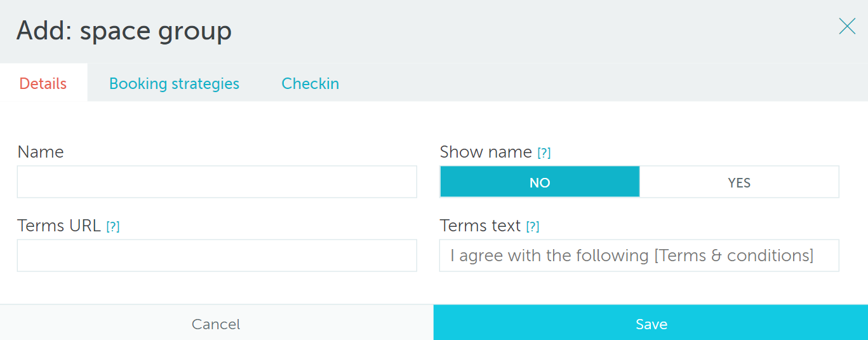Open help tooltip for Terms text
Screen dimensions: 868x340
coord(533,227)
